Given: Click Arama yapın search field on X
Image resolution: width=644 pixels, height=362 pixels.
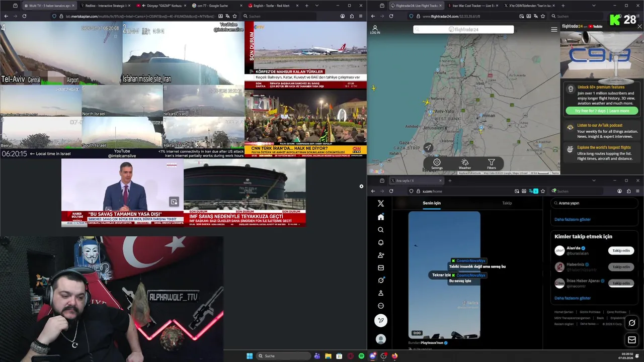Looking at the screenshot, I should point(595,203).
